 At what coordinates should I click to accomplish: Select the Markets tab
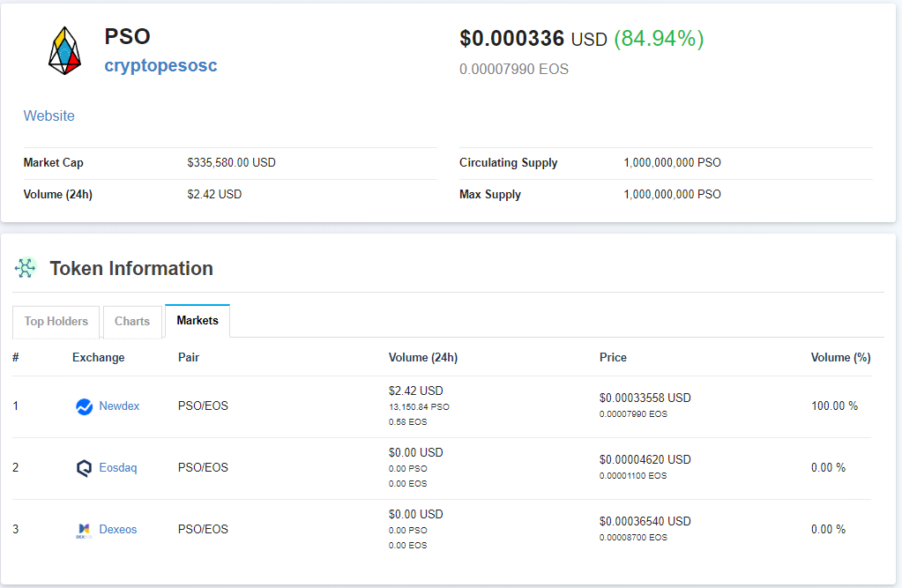point(198,321)
